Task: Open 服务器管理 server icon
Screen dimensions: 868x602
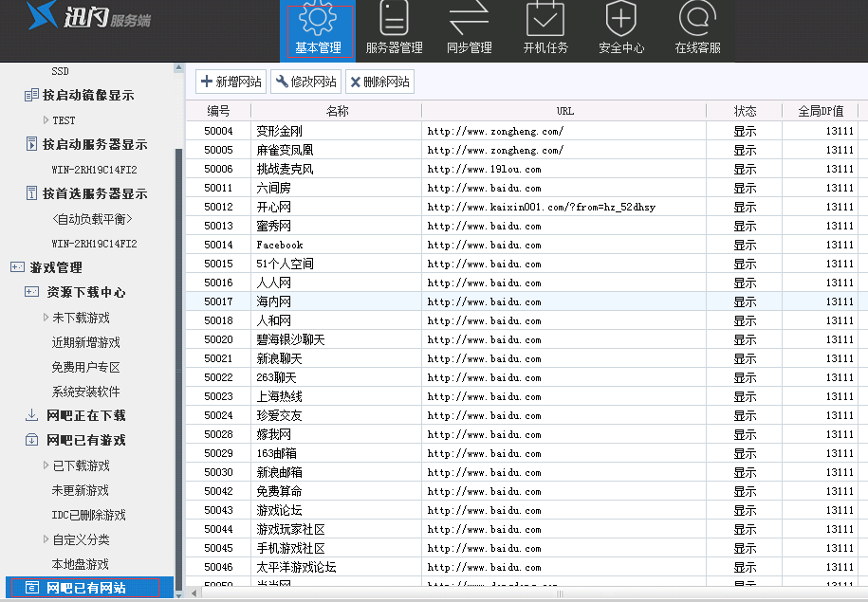Action: point(394,18)
